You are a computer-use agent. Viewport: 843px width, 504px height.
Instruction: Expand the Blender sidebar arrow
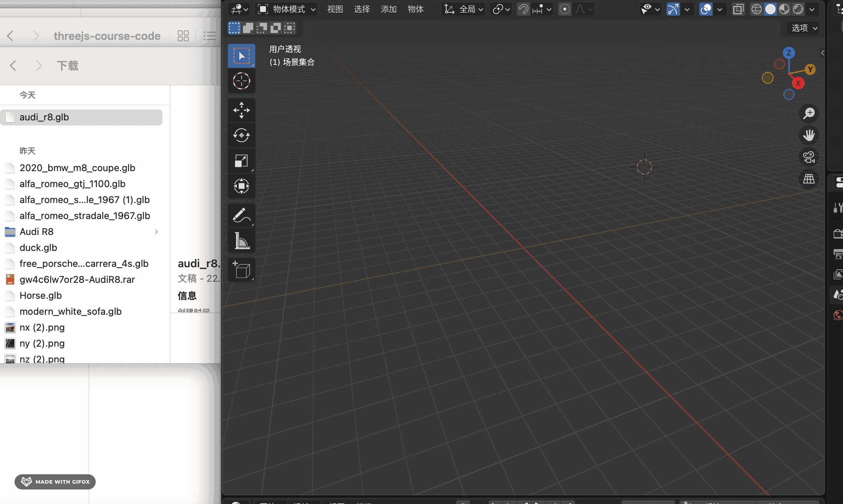(822, 53)
